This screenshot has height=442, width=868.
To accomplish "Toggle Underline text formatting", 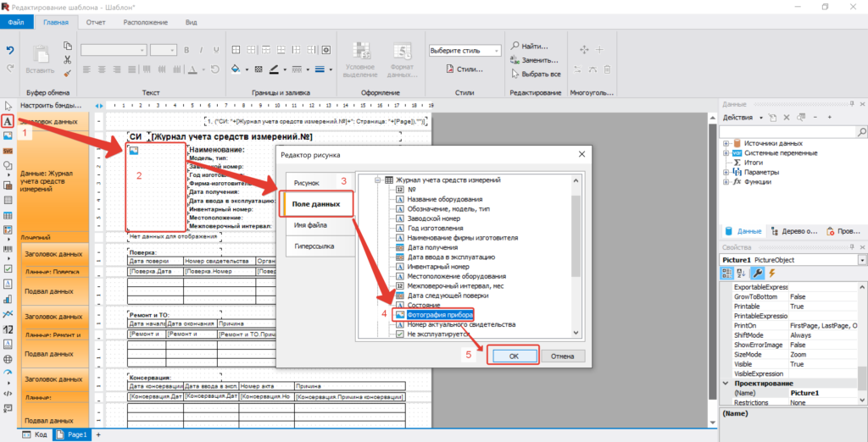I will coord(216,50).
